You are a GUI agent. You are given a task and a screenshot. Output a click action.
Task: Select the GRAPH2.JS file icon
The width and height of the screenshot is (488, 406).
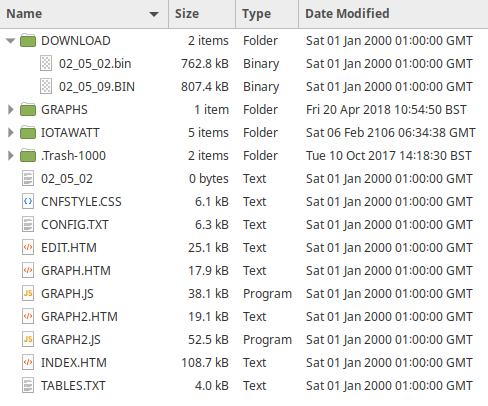28,340
